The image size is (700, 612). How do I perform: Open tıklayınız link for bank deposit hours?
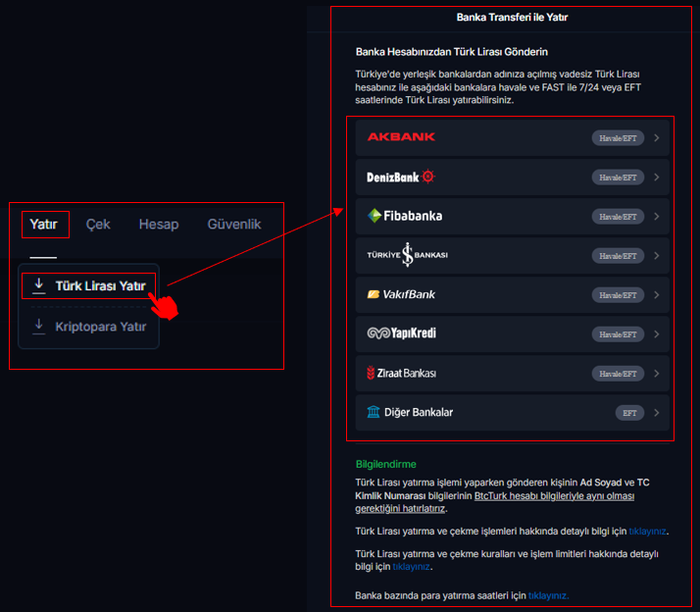[x=548, y=595]
